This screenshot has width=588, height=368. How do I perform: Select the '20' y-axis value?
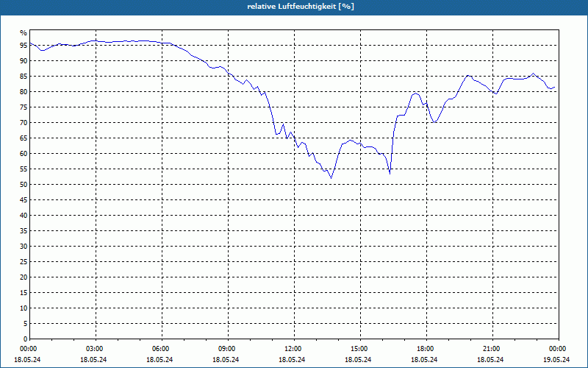(24, 277)
